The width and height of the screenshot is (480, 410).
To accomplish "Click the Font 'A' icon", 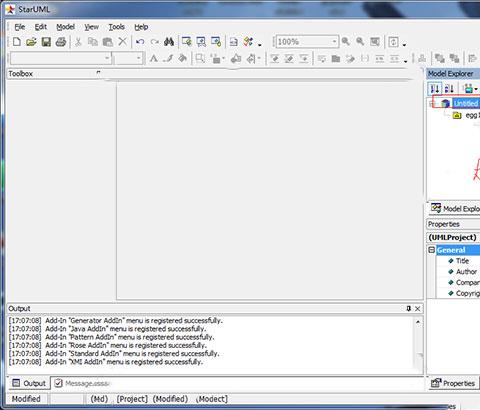I will click(153, 59).
